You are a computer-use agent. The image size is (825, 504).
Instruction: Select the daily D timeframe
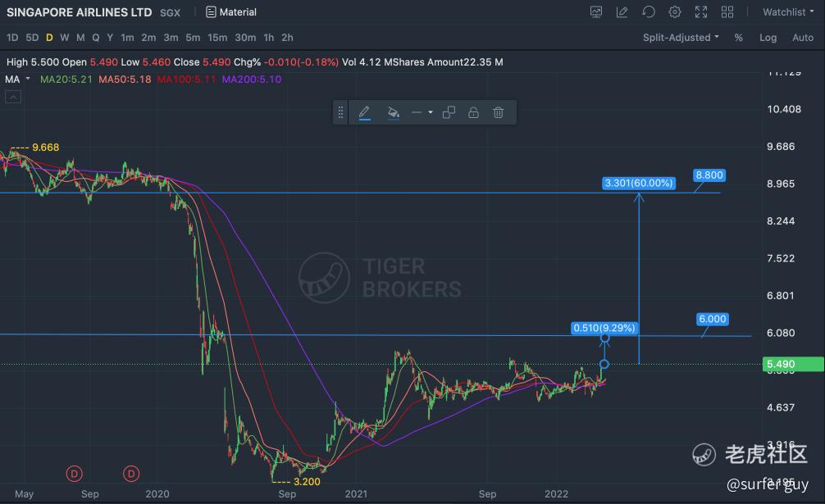[x=49, y=38]
